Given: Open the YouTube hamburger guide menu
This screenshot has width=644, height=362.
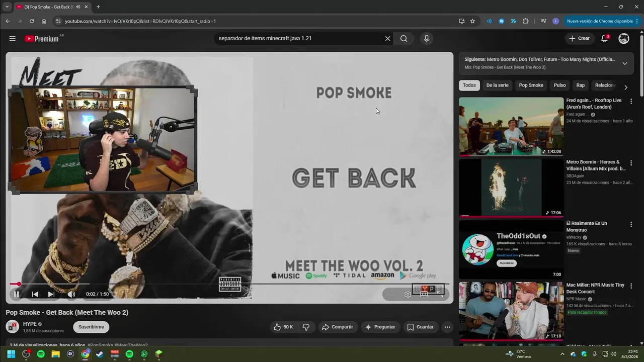Looking at the screenshot, I should pos(12,39).
